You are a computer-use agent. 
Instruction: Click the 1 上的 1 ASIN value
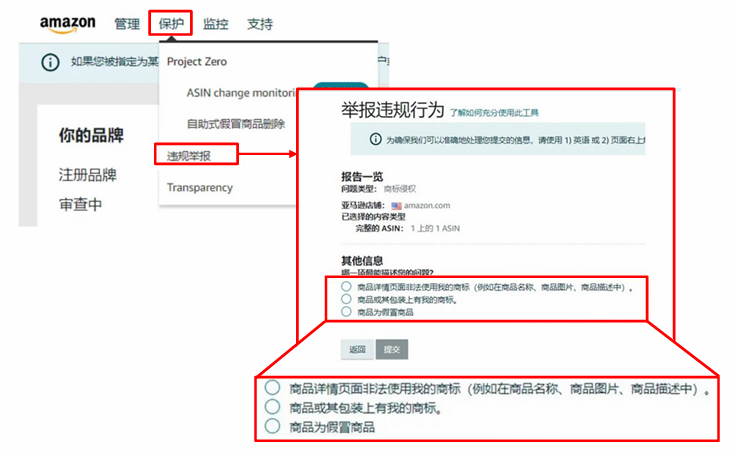tap(435, 229)
